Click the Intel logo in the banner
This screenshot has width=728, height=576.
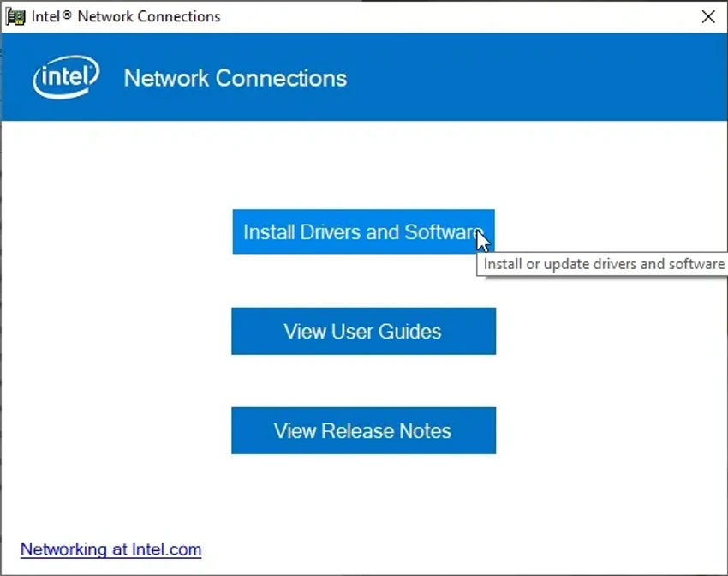[x=66, y=77]
